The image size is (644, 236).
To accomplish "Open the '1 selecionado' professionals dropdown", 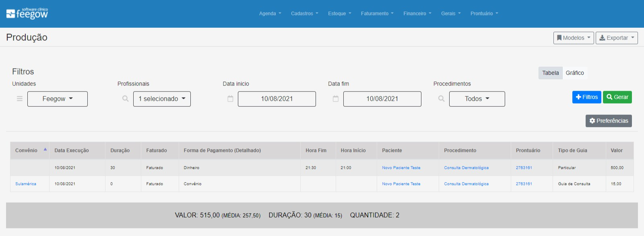I will [x=162, y=99].
